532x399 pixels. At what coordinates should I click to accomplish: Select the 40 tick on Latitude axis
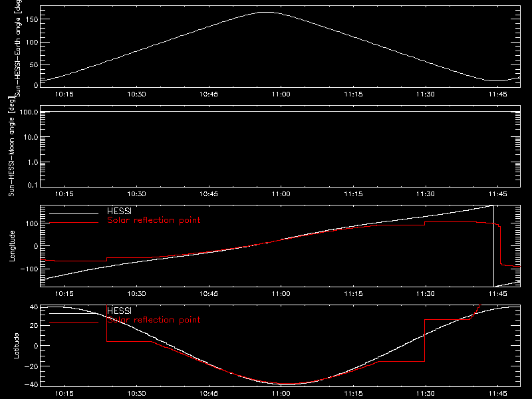coord(35,307)
